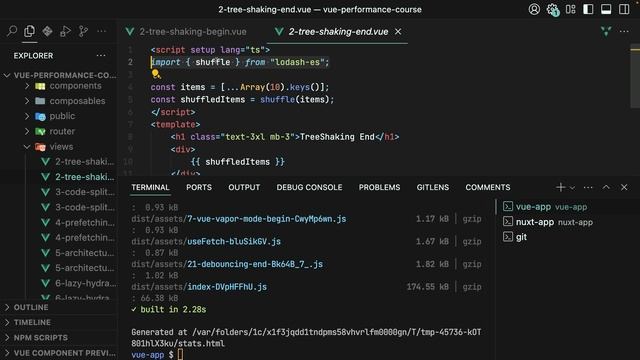
Task: Click the terminal prompt input cursor
Action: pyautogui.click(x=180, y=355)
